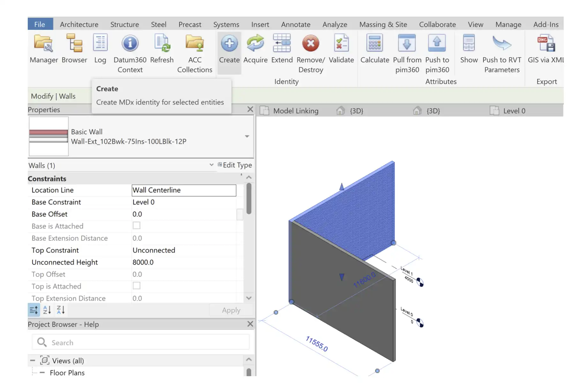Select the Remove/Destroy identity tool
Viewport: 588px width, 387px height.
coord(310,44)
